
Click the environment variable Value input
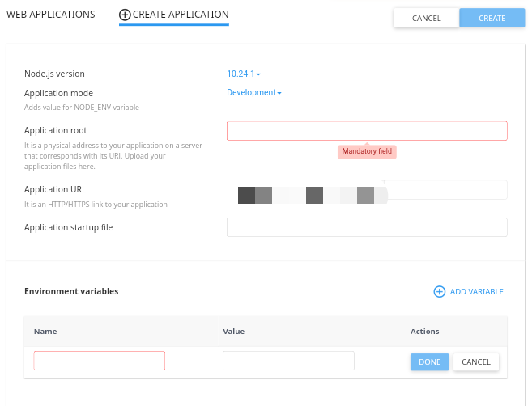tap(288, 361)
